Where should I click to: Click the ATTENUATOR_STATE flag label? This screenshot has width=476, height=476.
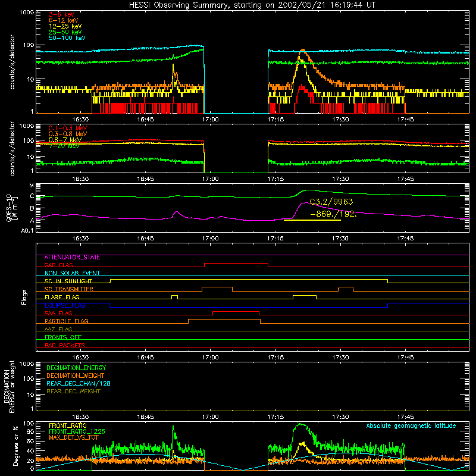point(72,258)
